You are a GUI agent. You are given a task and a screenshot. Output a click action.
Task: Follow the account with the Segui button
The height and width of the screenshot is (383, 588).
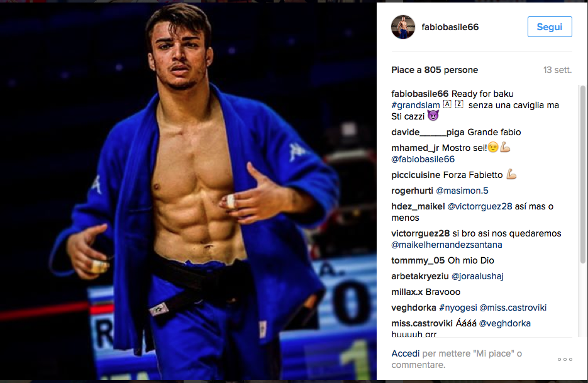pyautogui.click(x=550, y=26)
